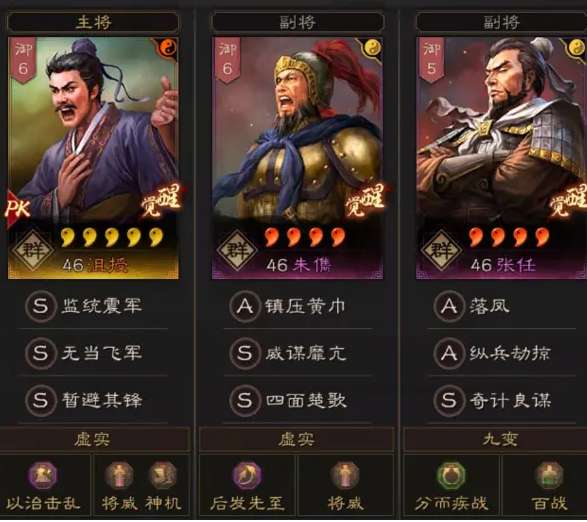This screenshot has height=522, width=587.
Task: Tap 将威 icon under 朱儁
Action: pos(345,475)
